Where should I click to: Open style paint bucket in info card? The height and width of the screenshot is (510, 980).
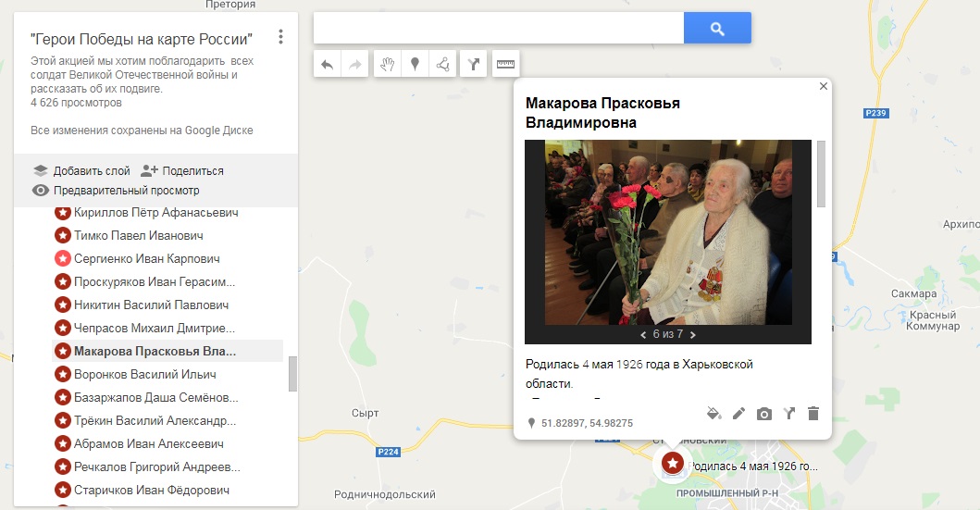click(x=713, y=413)
